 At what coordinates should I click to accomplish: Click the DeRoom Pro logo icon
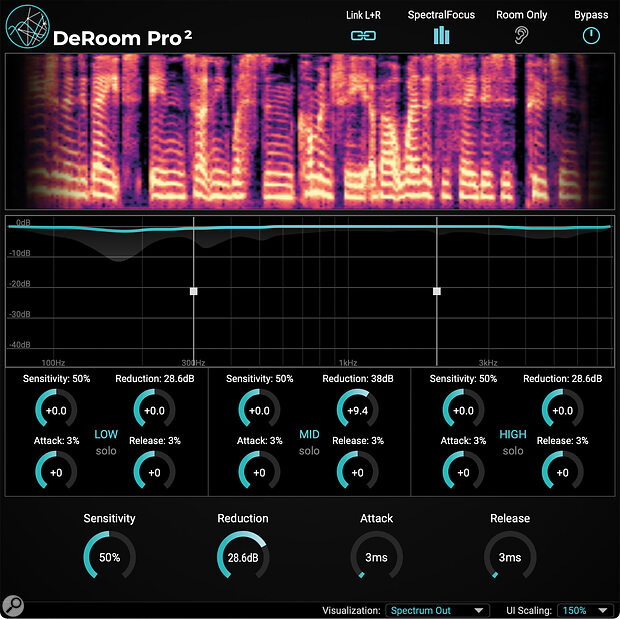[27, 27]
